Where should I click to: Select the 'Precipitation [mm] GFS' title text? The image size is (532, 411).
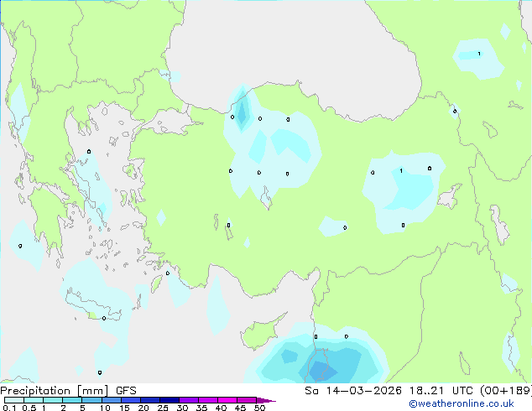click(68, 391)
